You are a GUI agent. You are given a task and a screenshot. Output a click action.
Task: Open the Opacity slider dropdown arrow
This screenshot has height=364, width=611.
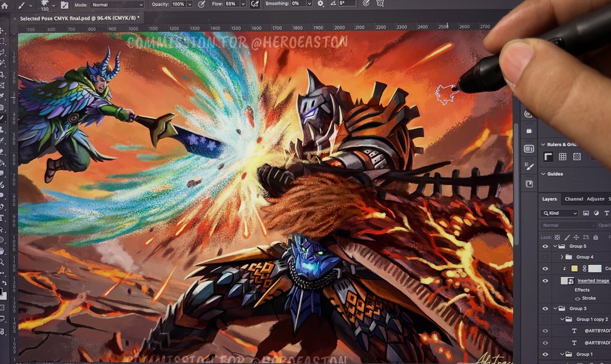coord(190,4)
